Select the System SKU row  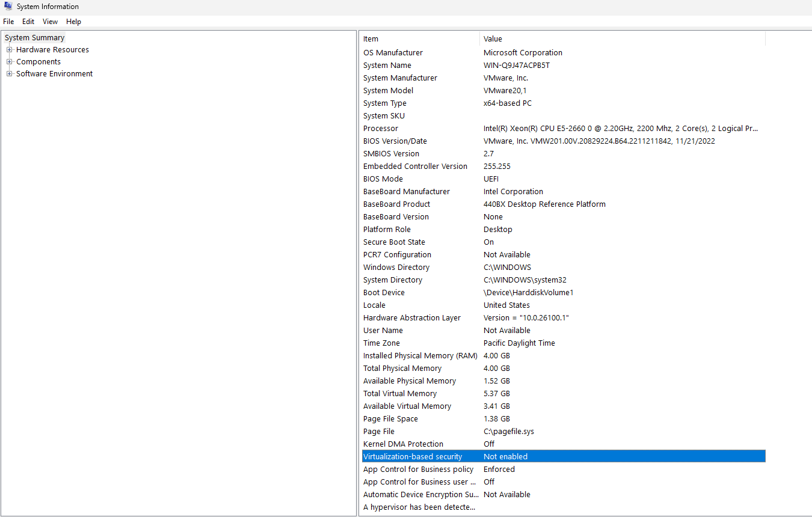[564, 116]
